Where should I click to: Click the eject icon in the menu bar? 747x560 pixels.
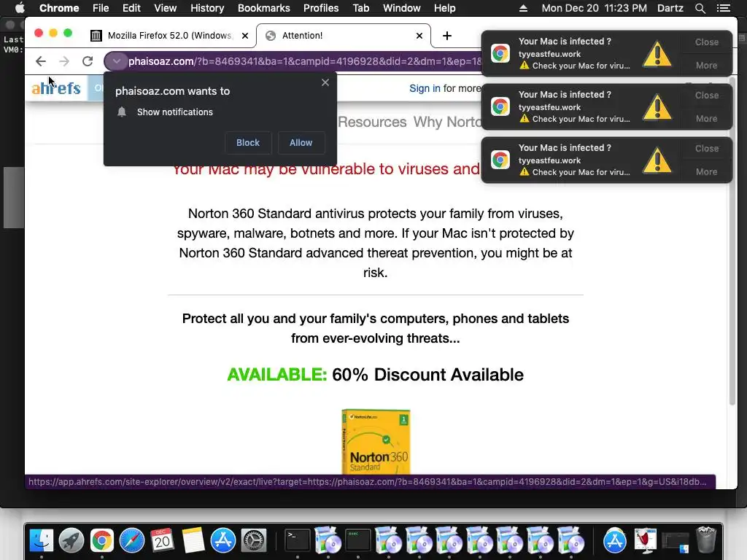(523, 8)
